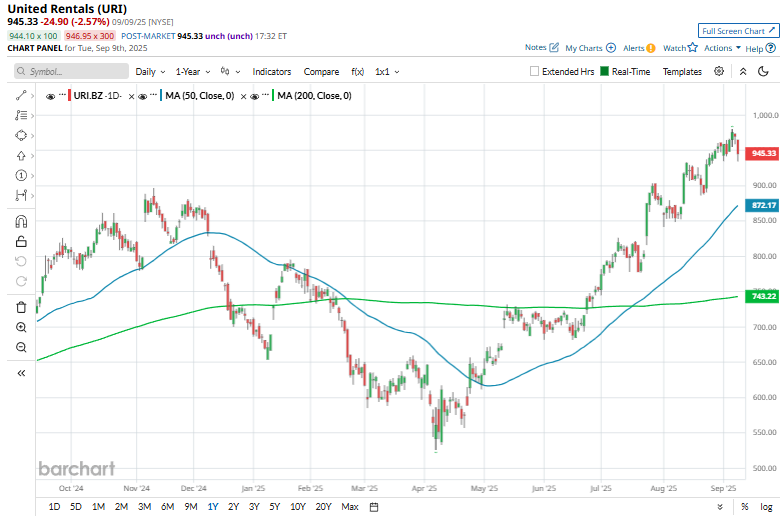Select the 9M time range
Viewport: 780px width, 520px height.
pyautogui.click(x=191, y=507)
